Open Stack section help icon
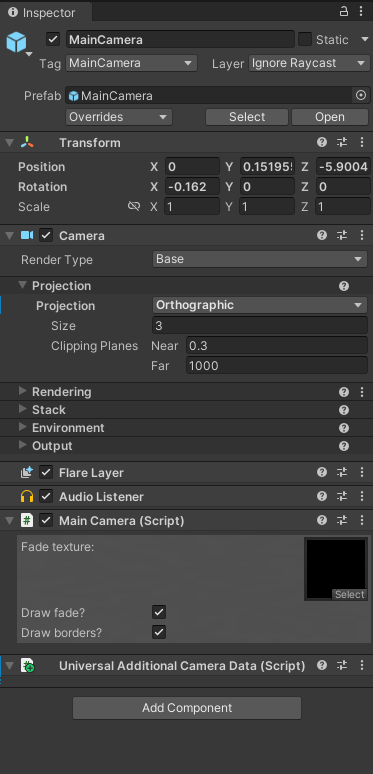The height and width of the screenshot is (774, 373). pyautogui.click(x=344, y=410)
